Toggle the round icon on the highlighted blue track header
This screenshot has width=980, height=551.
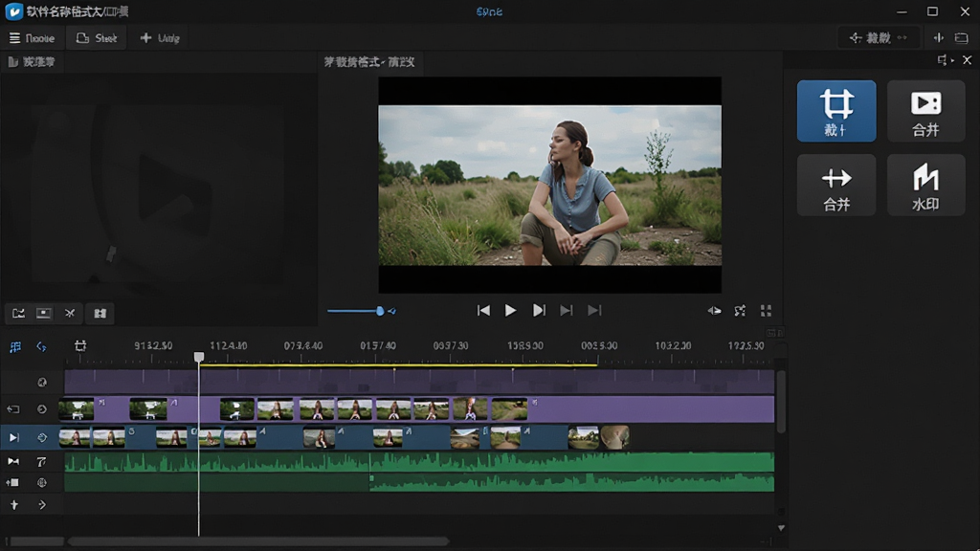pyautogui.click(x=42, y=438)
